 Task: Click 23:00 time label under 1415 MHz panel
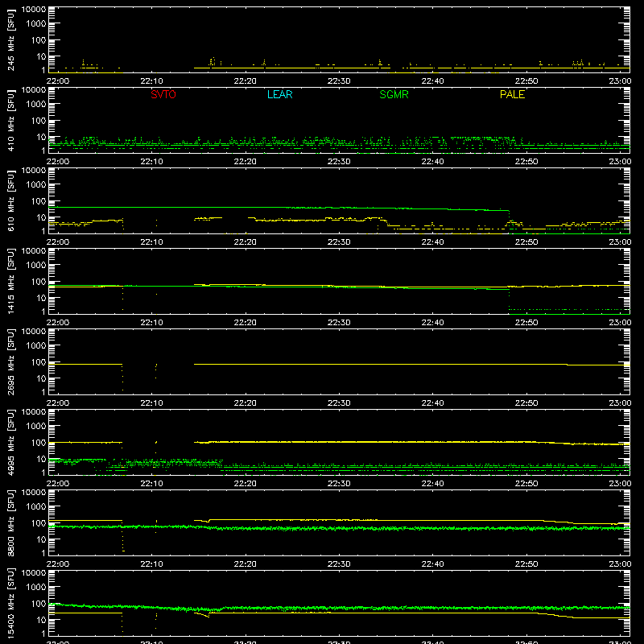pyautogui.click(x=620, y=323)
